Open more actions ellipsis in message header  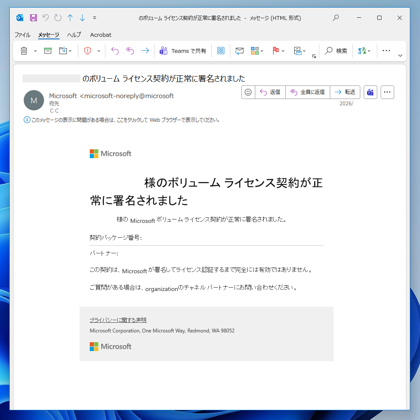pos(387,92)
